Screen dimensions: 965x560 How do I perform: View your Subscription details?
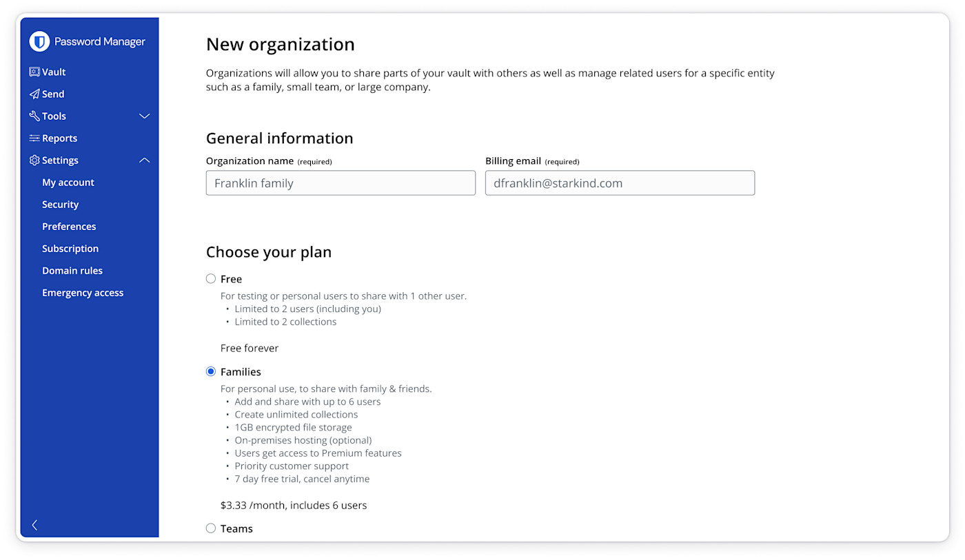click(70, 248)
